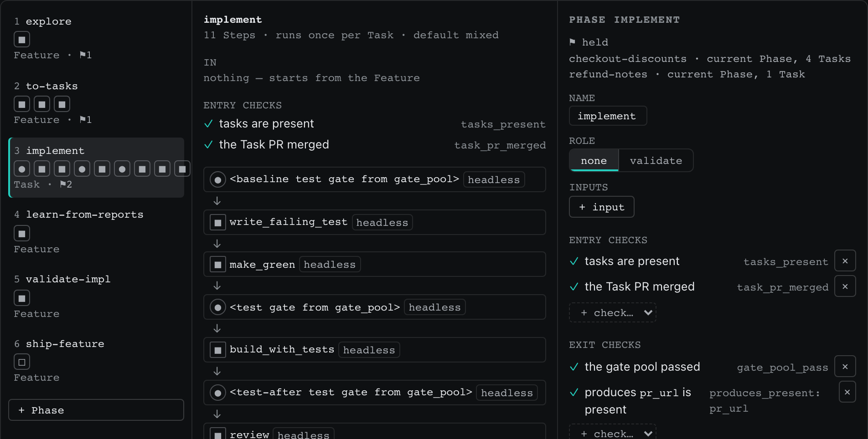Viewport: 868px width, 439px height.
Task: Click headless tag on write_failing_test
Action: [x=382, y=223]
